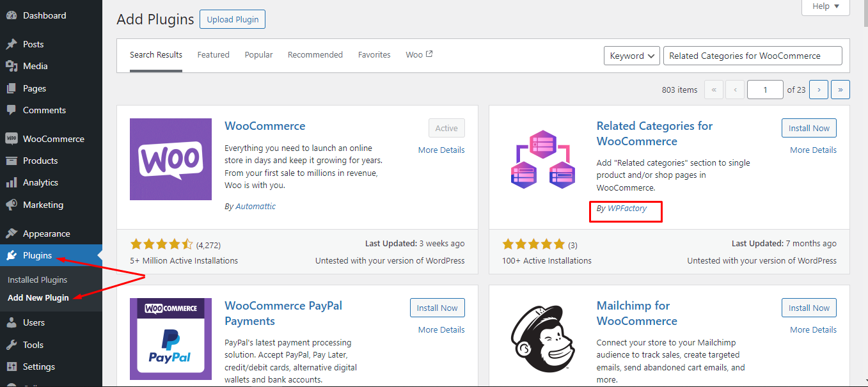The width and height of the screenshot is (868, 387).
Task: Click WooCommerce's star rating
Action: (161, 244)
